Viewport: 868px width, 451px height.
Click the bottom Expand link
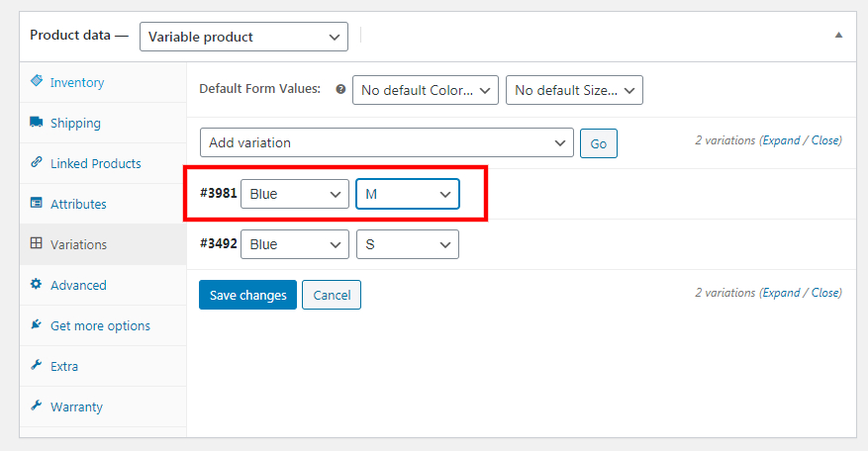(x=781, y=293)
